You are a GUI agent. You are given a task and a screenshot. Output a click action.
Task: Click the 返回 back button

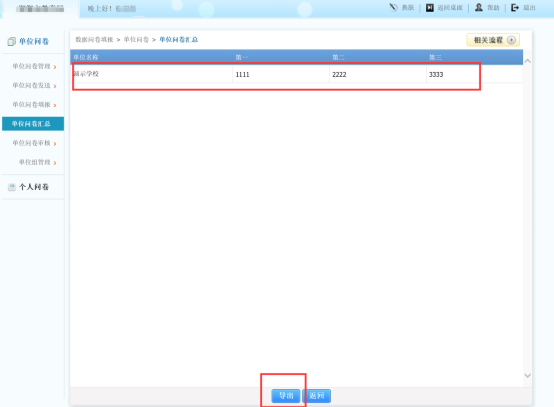[x=317, y=396]
